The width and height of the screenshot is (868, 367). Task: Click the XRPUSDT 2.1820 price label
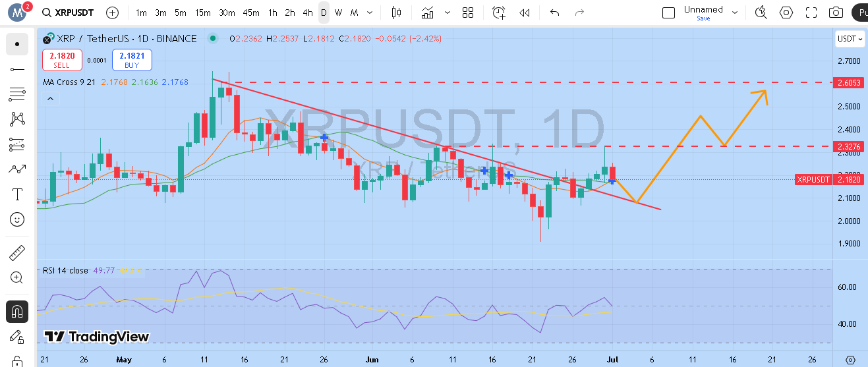pos(829,179)
